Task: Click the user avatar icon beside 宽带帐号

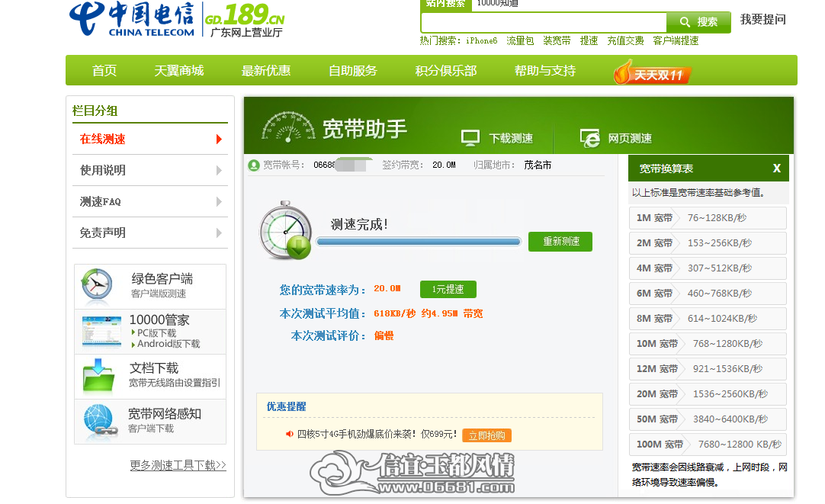Action: click(254, 165)
